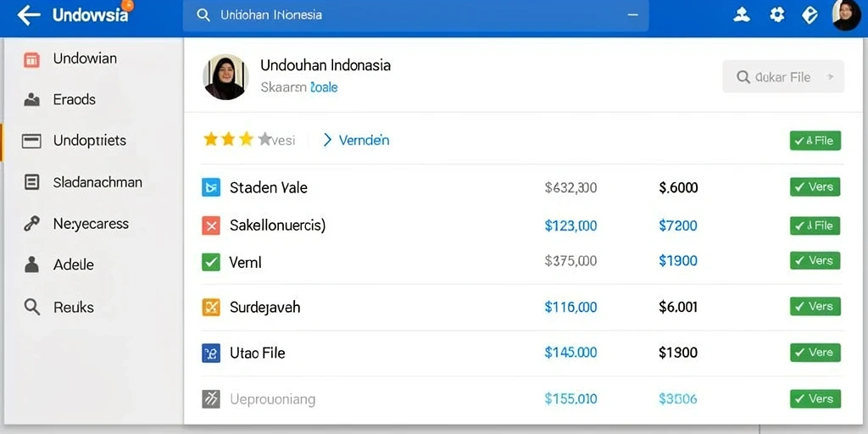Click the blue Staden Vale file icon
Image resolution: width=868 pixels, height=434 pixels.
[211, 188]
